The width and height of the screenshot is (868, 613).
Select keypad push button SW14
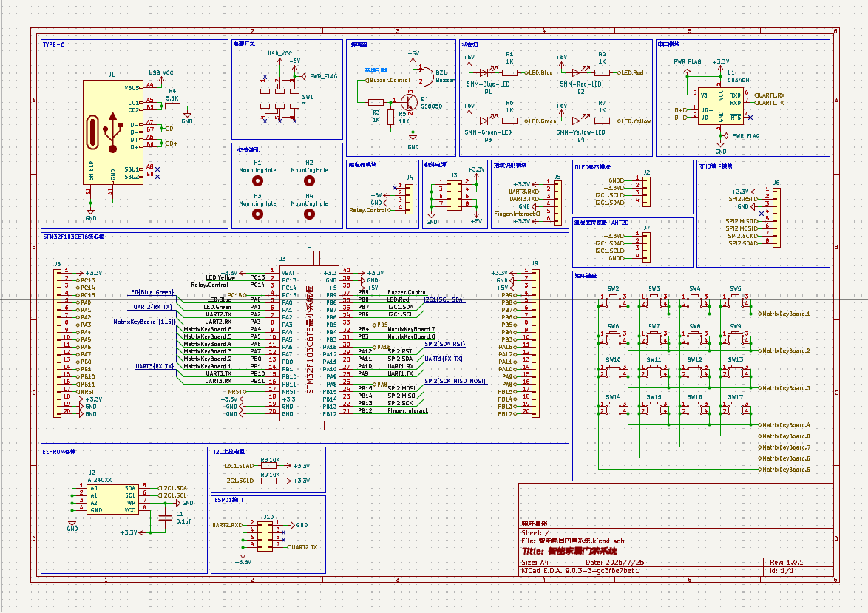click(x=614, y=409)
